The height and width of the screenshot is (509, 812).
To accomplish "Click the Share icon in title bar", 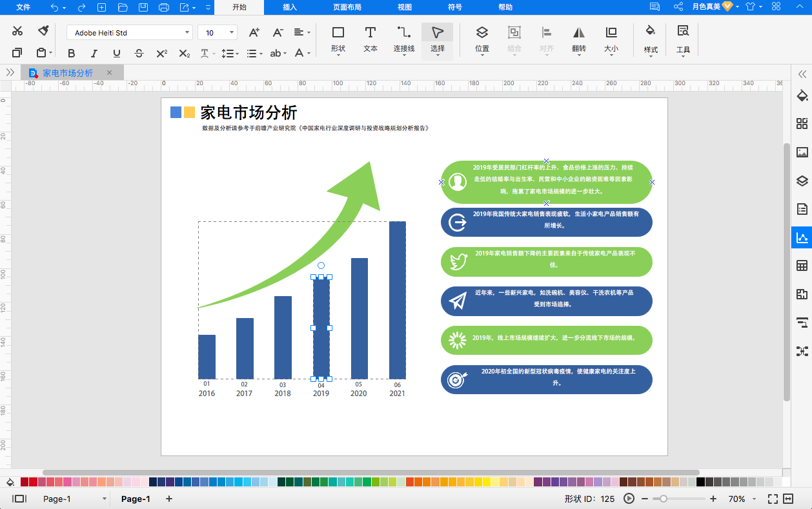I will pos(678,7).
